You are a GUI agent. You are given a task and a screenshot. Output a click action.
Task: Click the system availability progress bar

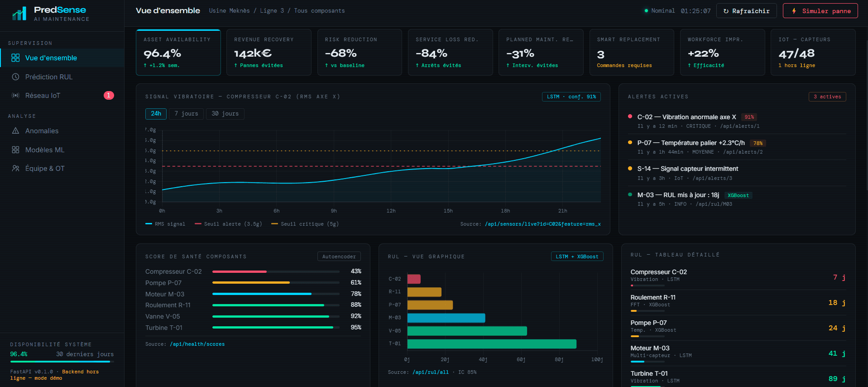62,362
